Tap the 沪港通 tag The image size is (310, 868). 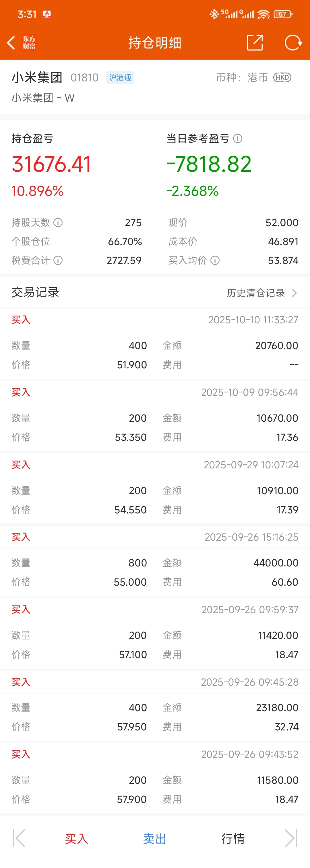(120, 77)
